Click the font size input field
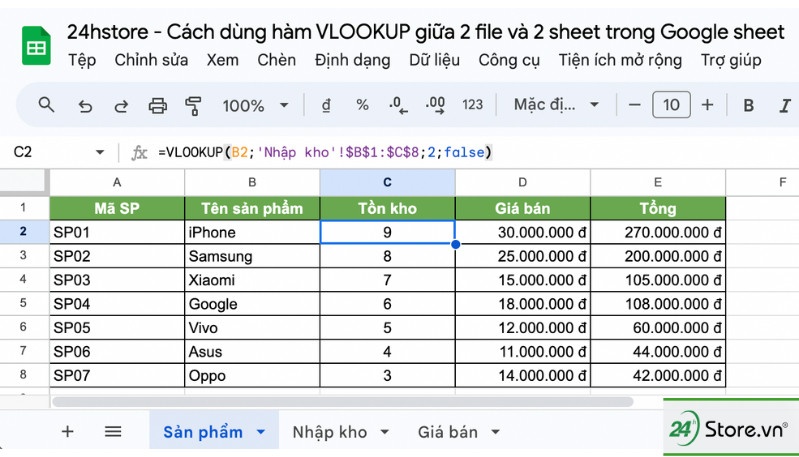This screenshot has width=799, height=457. (671, 105)
